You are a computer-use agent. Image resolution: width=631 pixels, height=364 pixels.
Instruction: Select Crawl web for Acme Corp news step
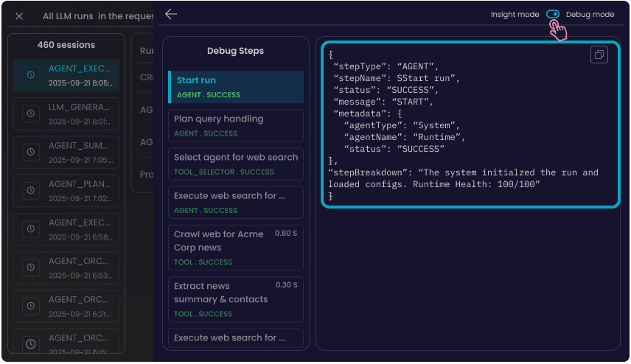coord(235,248)
